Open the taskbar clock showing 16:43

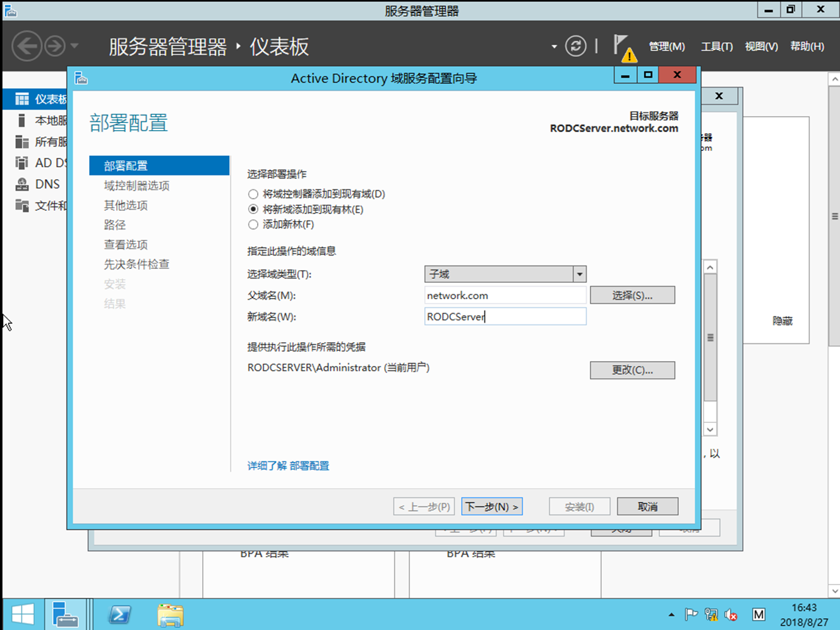[x=804, y=614]
